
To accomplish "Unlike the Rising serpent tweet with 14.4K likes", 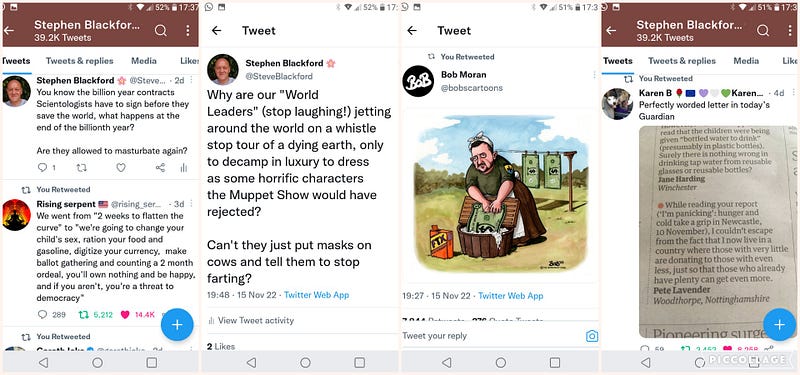I will [x=125, y=315].
